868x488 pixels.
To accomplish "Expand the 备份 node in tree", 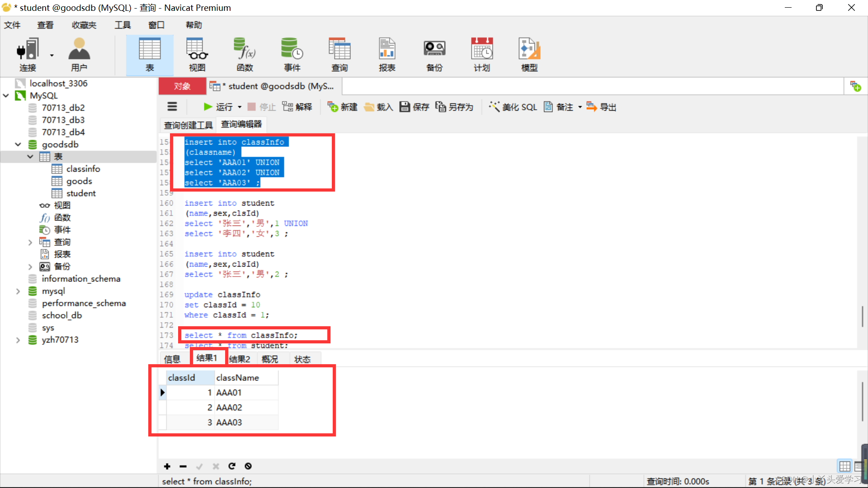I will (x=30, y=267).
